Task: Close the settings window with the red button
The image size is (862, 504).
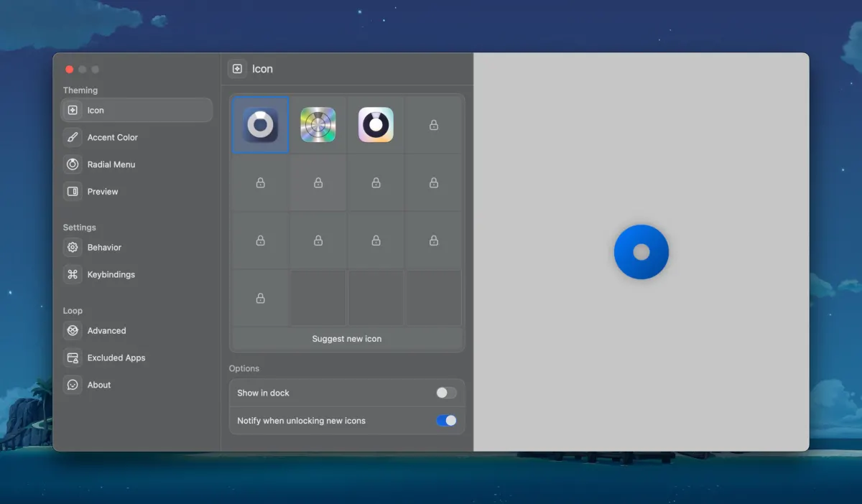Action: point(70,70)
